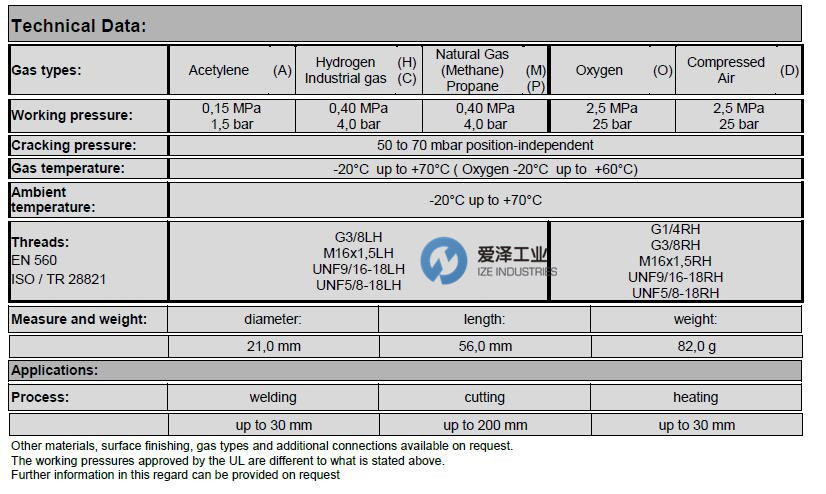
Task: Select the G3/8LH thread entry
Action: (360, 238)
